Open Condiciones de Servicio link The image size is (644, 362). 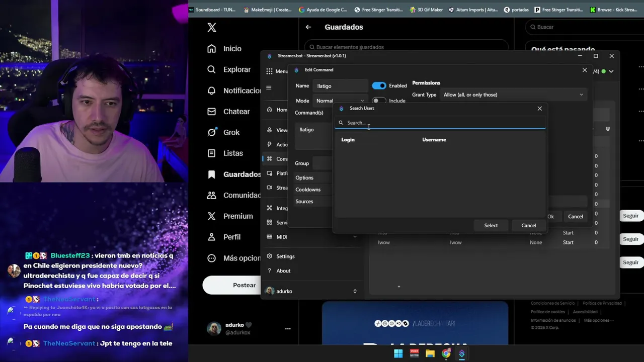click(x=552, y=303)
